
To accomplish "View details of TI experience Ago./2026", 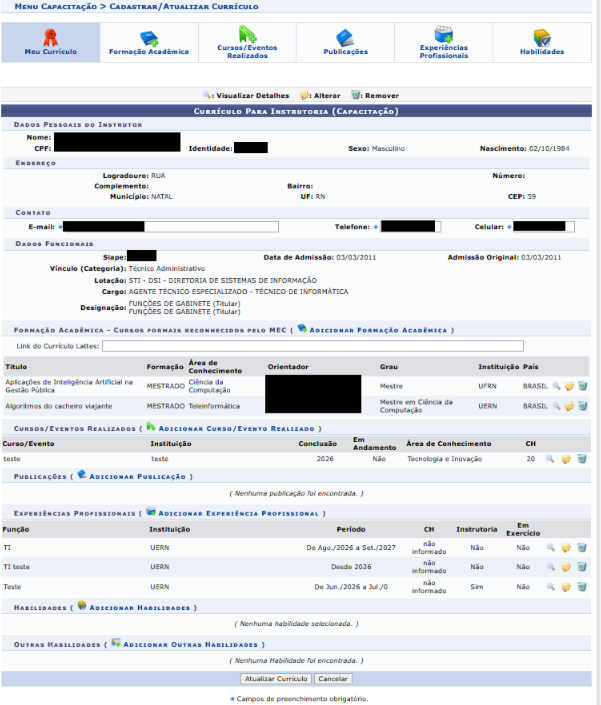I will click(551, 548).
